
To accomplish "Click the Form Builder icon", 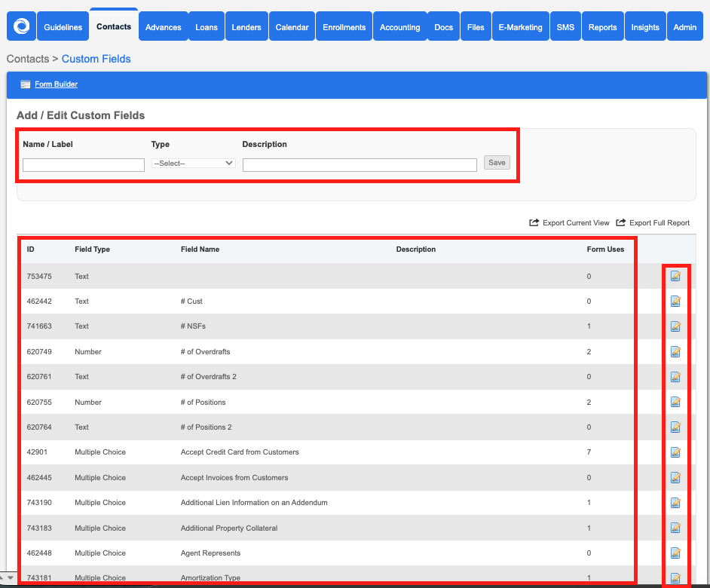I will (x=26, y=84).
